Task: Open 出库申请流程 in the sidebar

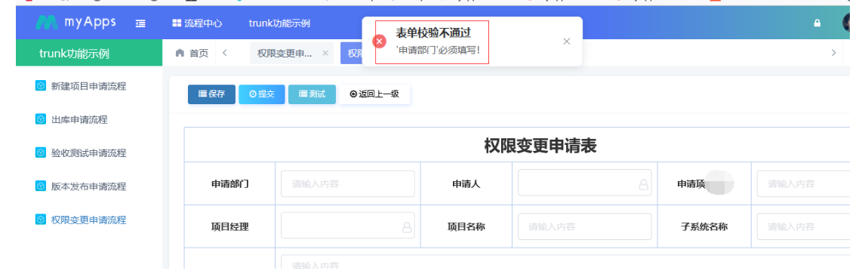Action: (79, 120)
